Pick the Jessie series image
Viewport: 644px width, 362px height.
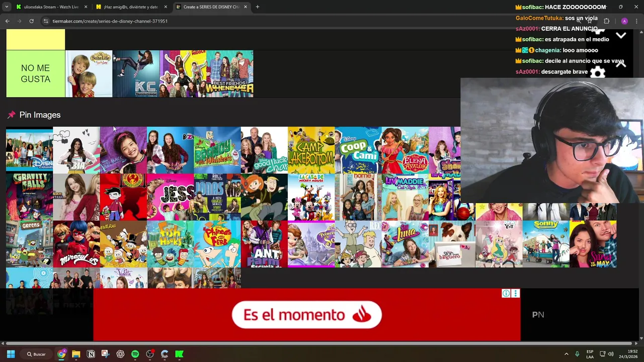170,197
